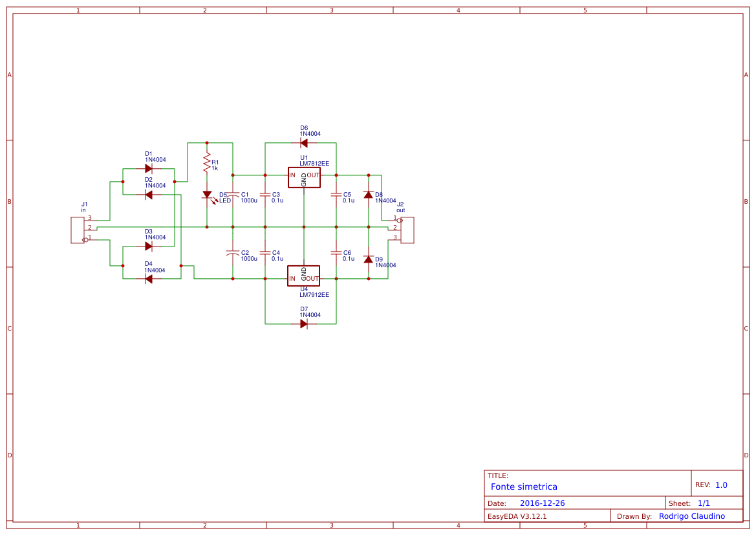Click the OUT pin of U1
756x535 pixels.
coord(314,175)
